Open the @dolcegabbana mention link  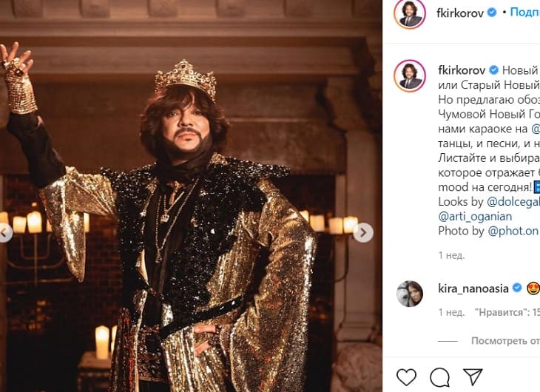coord(513,200)
